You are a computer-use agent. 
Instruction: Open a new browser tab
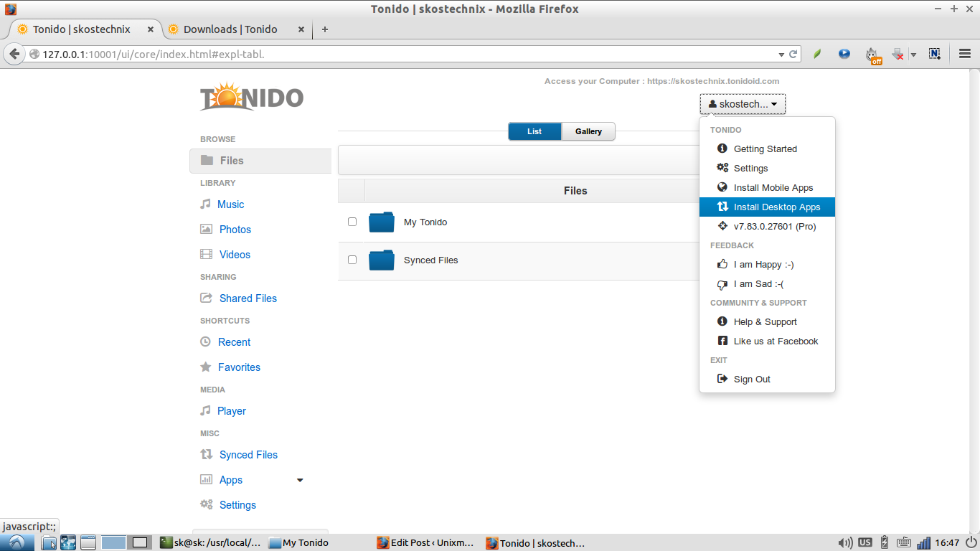tap(324, 29)
